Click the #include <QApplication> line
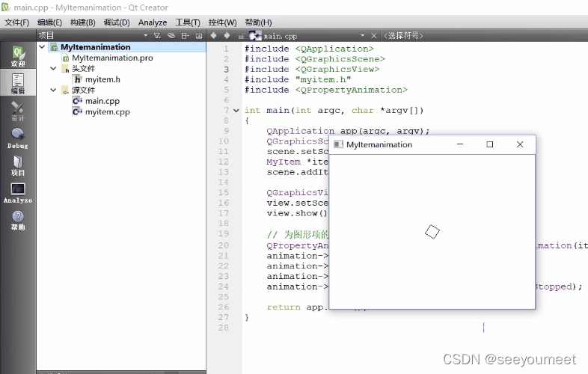The image size is (588, 374). pos(309,49)
